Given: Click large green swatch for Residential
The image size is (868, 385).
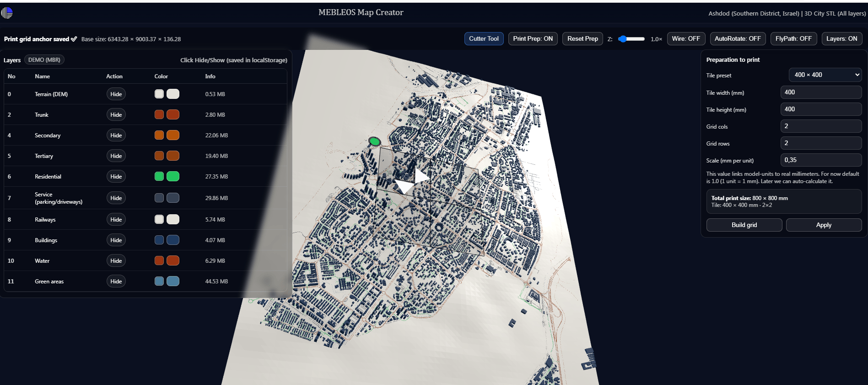Looking at the screenshot, I should click(x=173, y=176).
